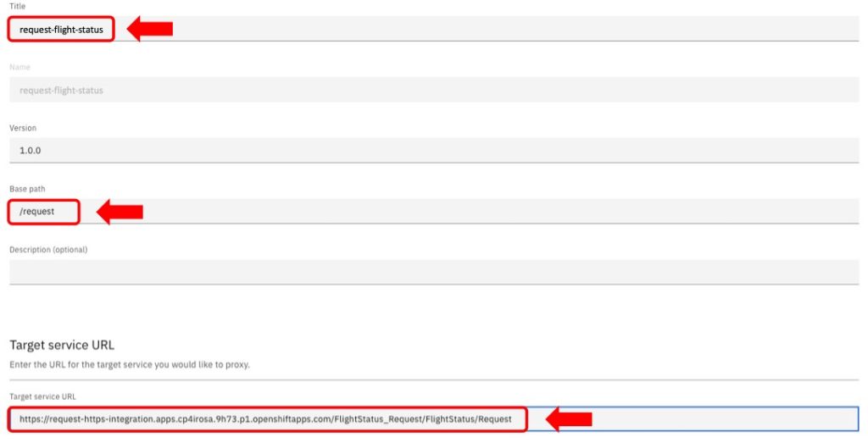Click the Base path field with /request

click(x=434, y=211)
